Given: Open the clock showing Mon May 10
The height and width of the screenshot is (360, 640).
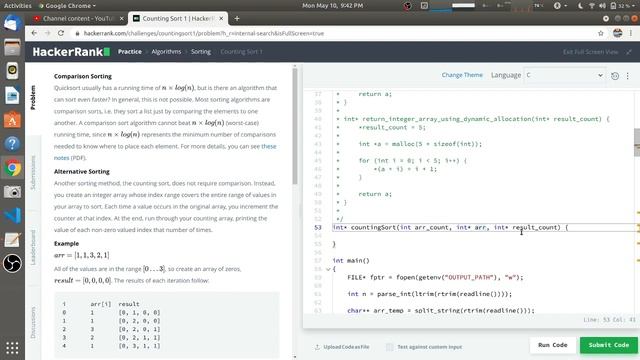Looking at the screenshot, I should click(x=333, y=6).
